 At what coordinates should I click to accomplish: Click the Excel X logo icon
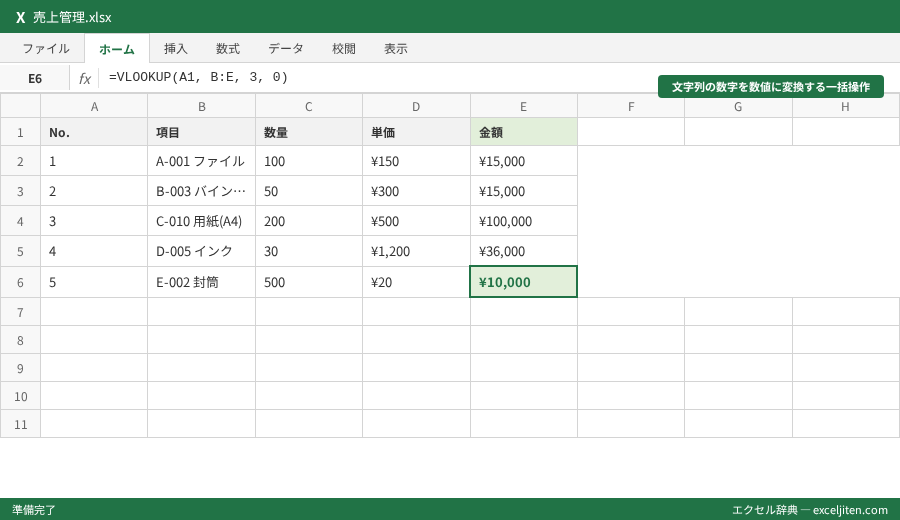[21, 17]
